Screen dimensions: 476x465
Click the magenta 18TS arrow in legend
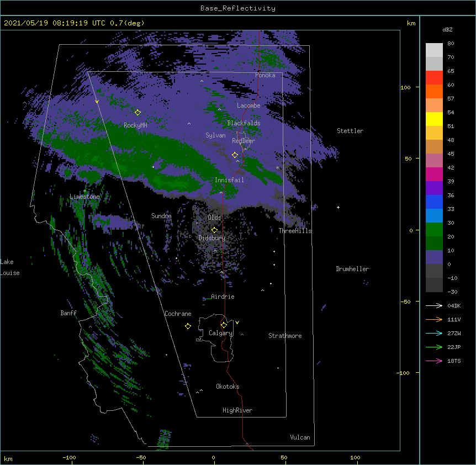(x=434, y=361)
